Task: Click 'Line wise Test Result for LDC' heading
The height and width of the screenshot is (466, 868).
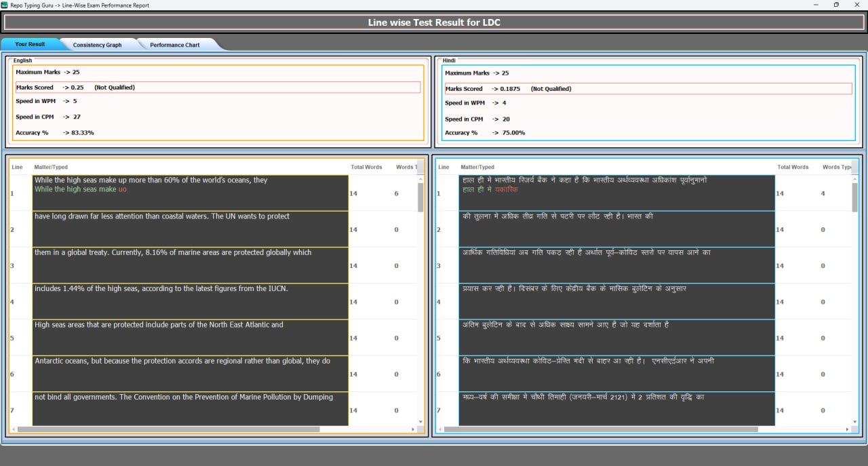Action: tap(434, 22)
